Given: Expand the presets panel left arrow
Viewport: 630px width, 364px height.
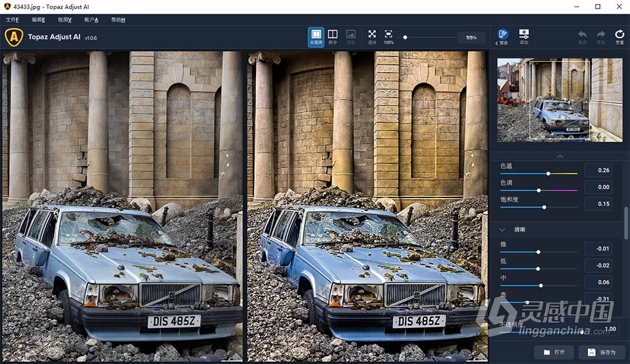Looking at the screenshot, I should click(x=497, y=43).
